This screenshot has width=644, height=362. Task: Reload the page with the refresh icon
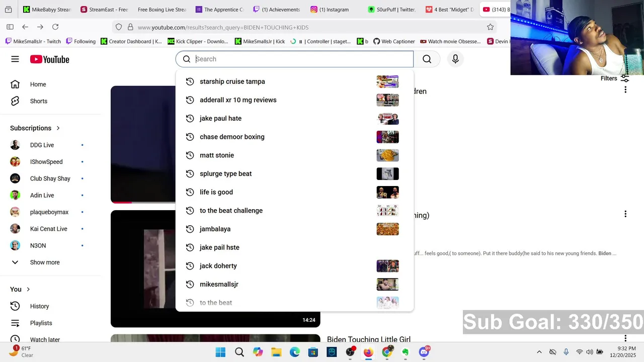55,27
